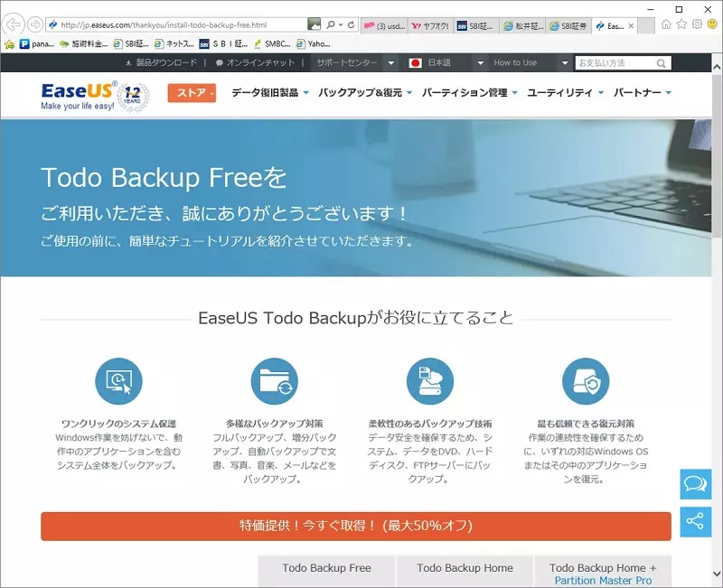723x588 pixels.
Task: Click the EaseUS logo
Action: coord(78,96)
